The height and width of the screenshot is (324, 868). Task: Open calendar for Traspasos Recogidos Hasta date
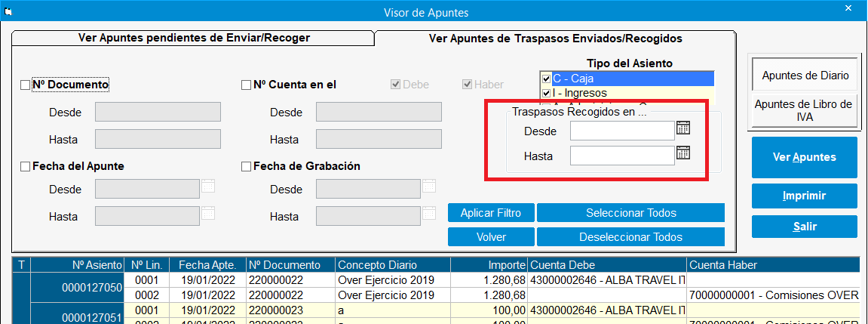click(684, 153)
